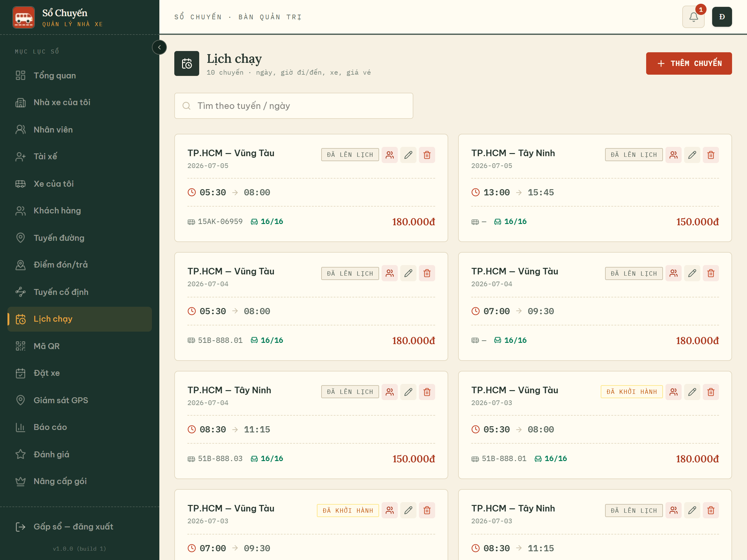View passengers of 07:00 Vũng Tàu 2026-07-04 trip
This screenshot has width=747, height=560.
pyautogui.click(x=673, y=273)
